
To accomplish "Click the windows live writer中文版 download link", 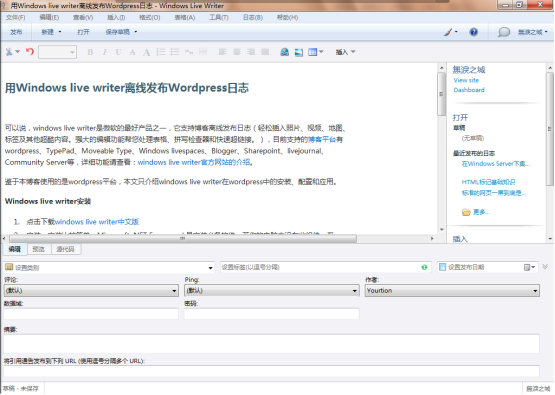I will (x=97, y=222).
